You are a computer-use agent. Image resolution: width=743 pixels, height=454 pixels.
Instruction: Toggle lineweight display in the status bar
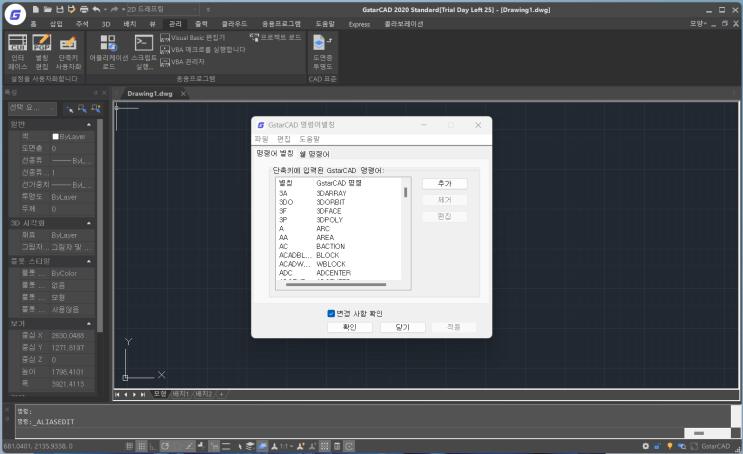pyautogui.click(x=226, y=446)
